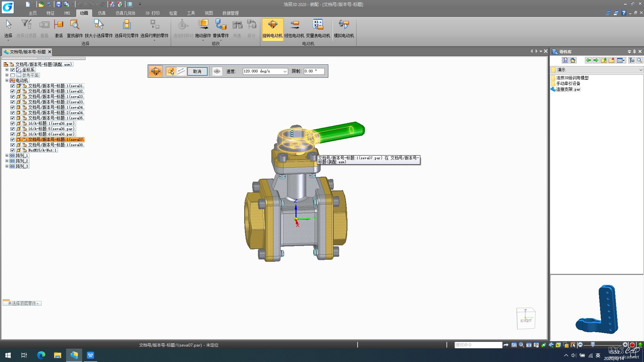644x362 pixels.
Task: Switch to the 仿真 ribbon tab
Action: coord(102,13)
